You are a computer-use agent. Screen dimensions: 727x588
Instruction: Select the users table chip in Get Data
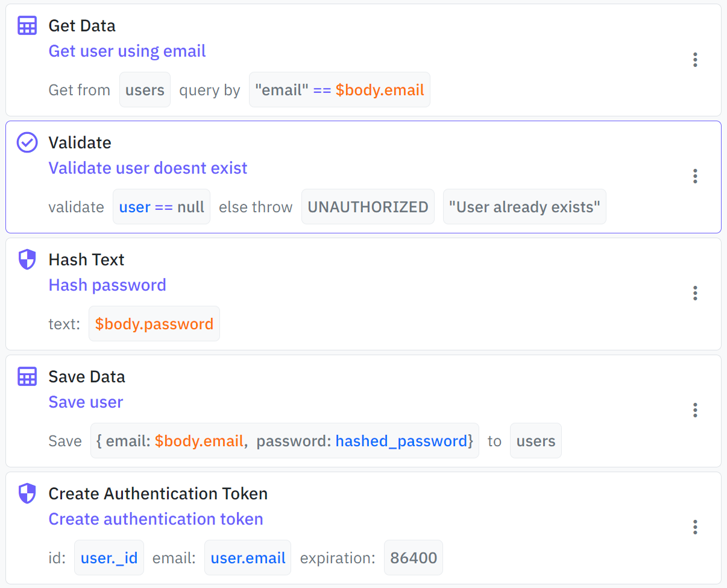(x=145, y=89)
